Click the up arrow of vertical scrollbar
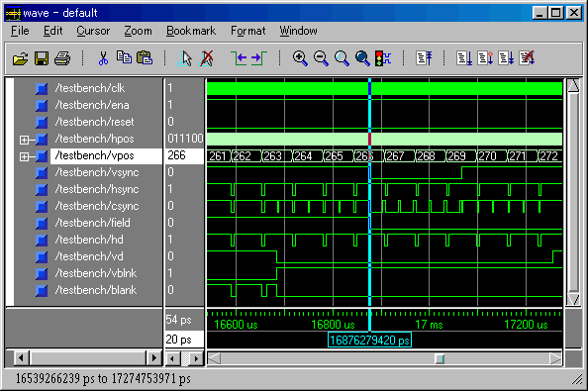 click(x=573, y=86)
